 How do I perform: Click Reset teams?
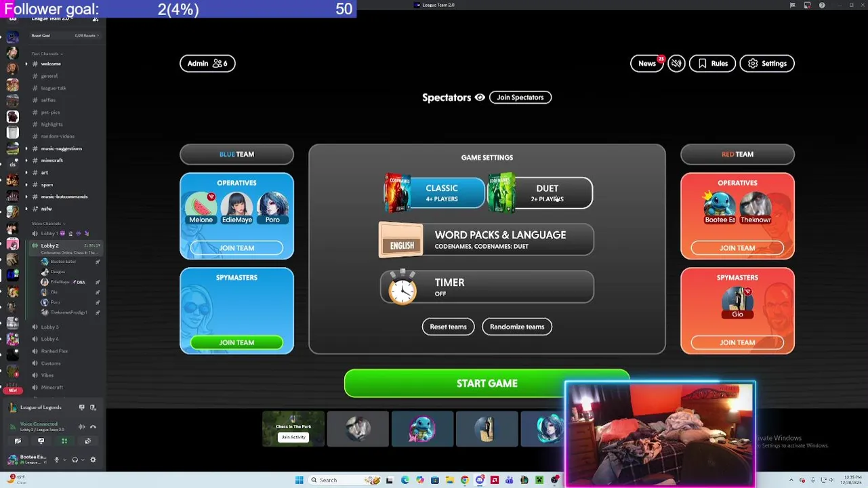coord(448,327)
